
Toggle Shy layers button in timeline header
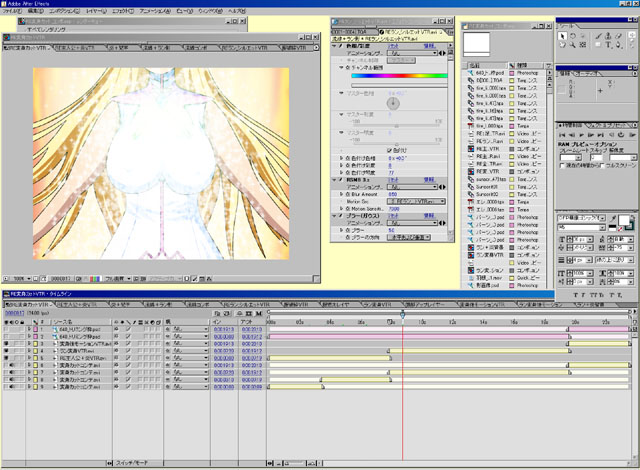click(x=239, y=313)
